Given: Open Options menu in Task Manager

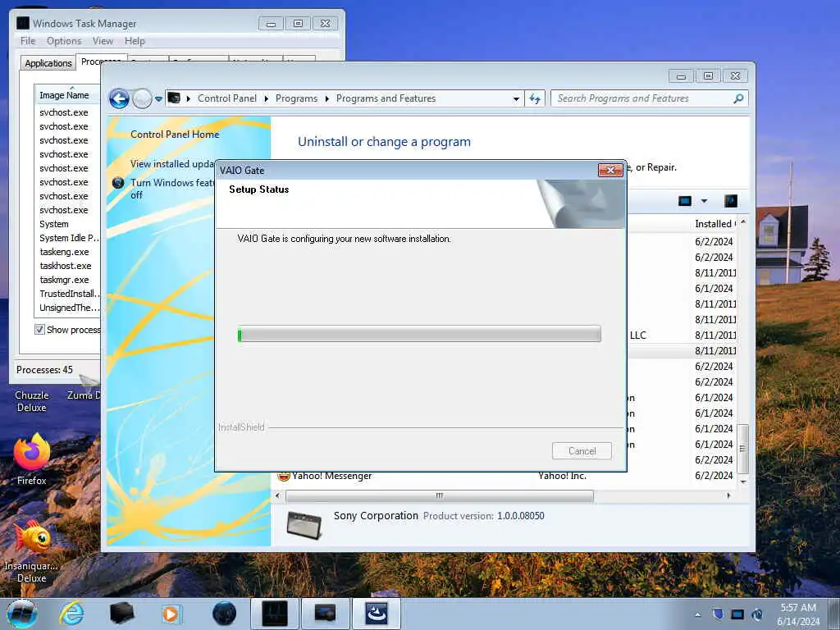Looking at the screenshot, I should [64, 41].
